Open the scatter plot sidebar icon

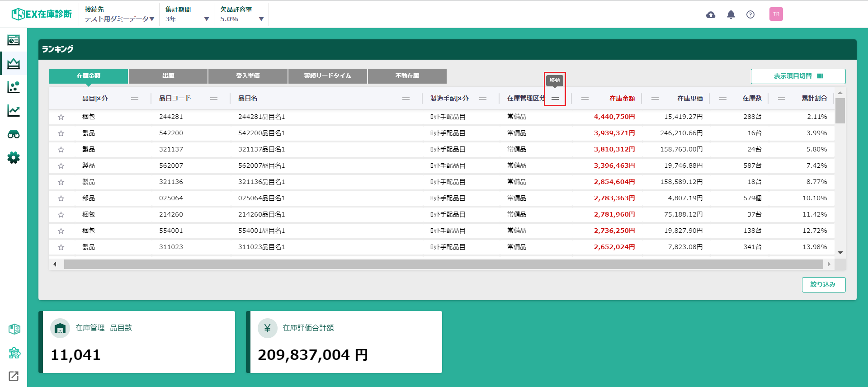14,87
